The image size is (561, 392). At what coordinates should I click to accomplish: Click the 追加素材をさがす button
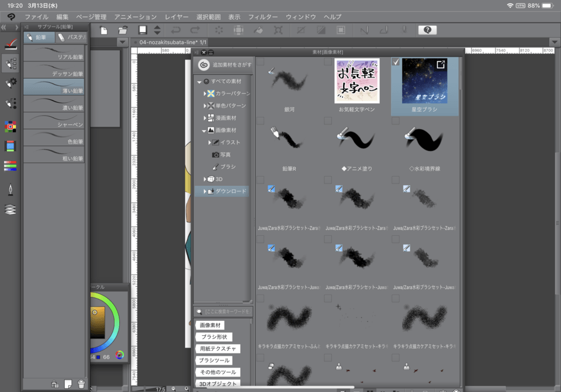pyautogui.click(x=224, y=65)
